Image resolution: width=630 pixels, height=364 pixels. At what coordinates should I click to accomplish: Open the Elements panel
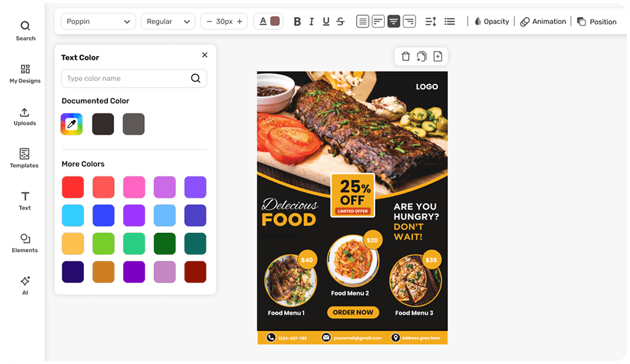pos(25,243)
